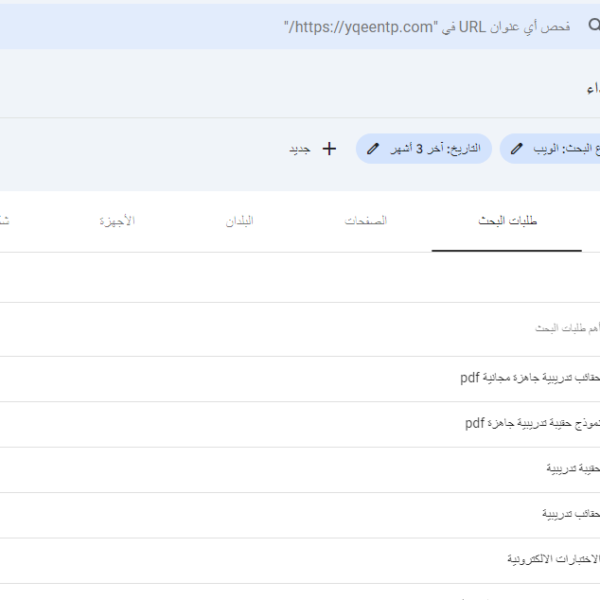Click the magnifier search icon
Screen dimensions: 600x600
click(594, 25)
